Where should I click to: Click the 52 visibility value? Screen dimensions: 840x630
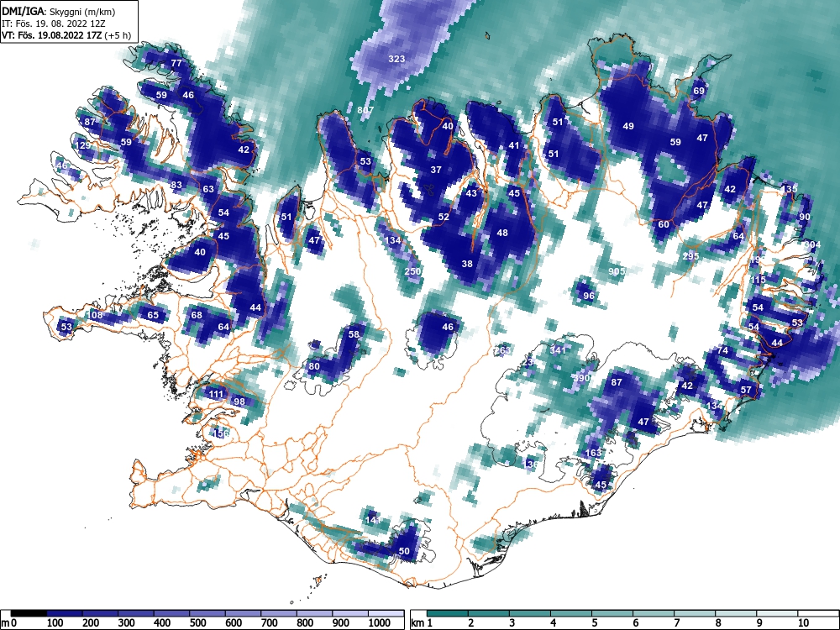pos(444,218)
